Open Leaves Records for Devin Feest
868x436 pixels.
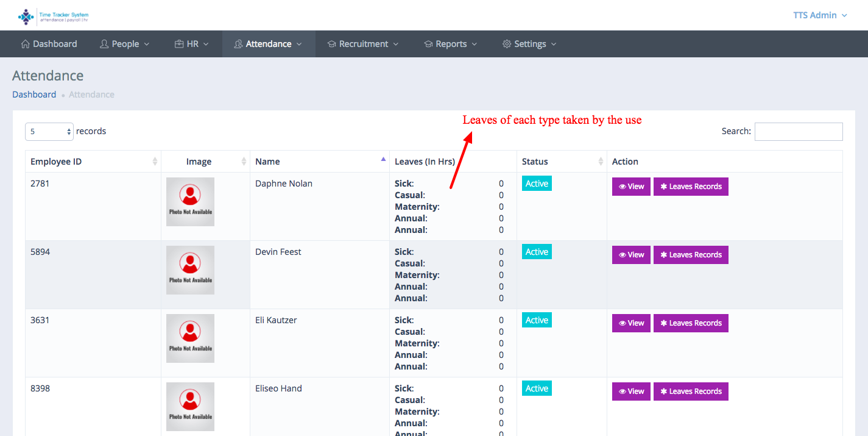pos(691,255)
